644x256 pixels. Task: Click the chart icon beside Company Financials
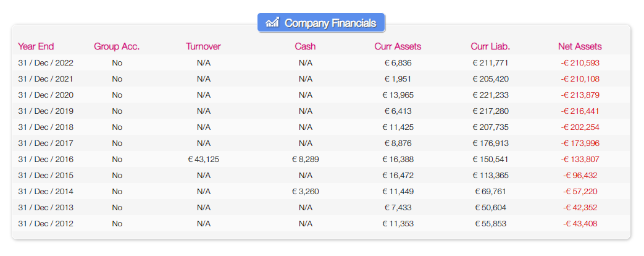tap(272, 23)
